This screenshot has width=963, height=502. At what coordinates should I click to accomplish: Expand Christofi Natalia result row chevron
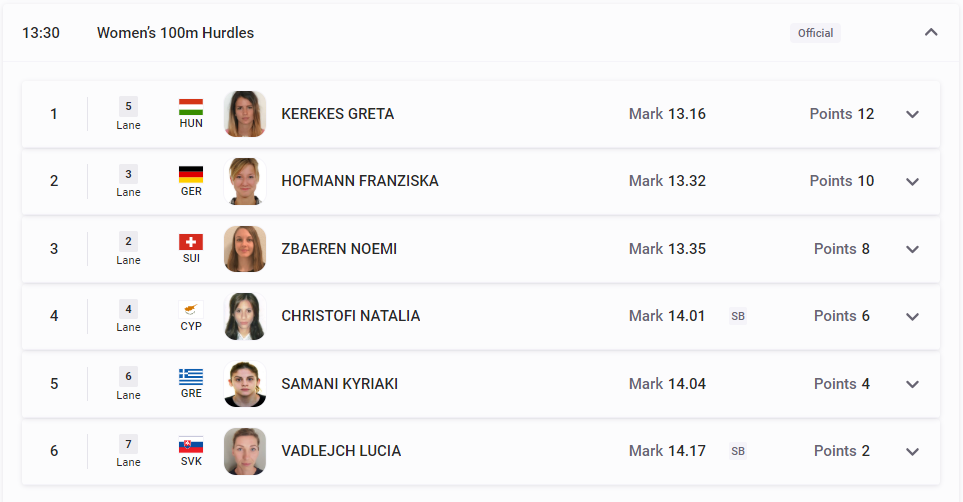[913, 317]
